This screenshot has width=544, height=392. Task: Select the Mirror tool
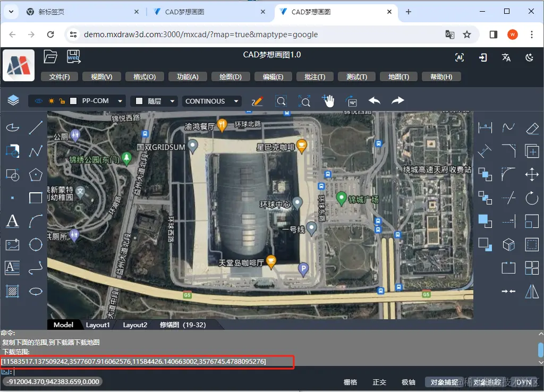[x=532, y=292]
